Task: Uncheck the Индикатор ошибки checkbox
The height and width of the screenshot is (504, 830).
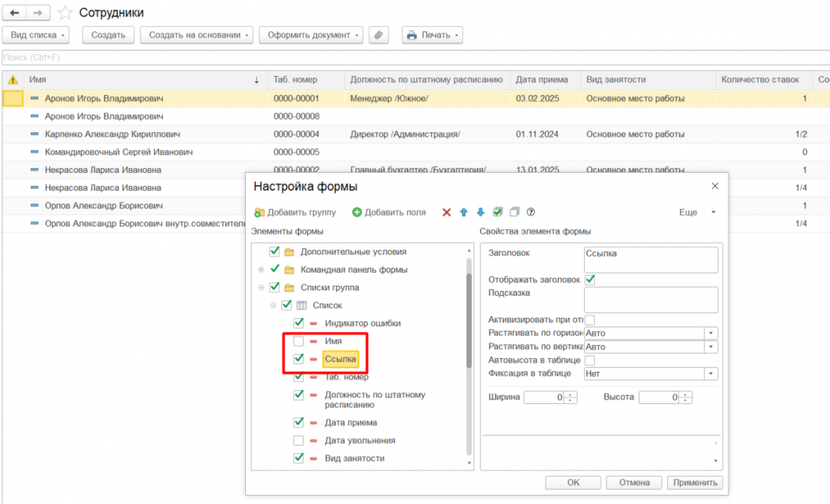Action: click(x=298, y=323)
